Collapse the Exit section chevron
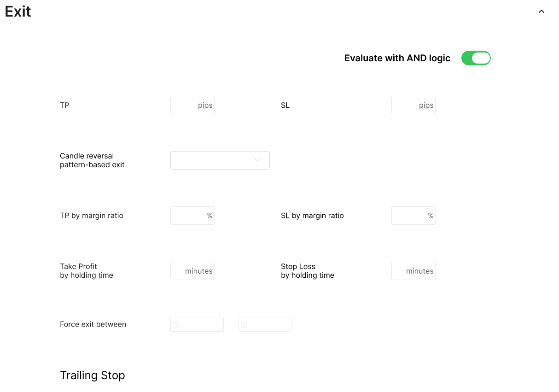Image resolution: width=559 pixels, height=392 pixels. pos(542,12)
